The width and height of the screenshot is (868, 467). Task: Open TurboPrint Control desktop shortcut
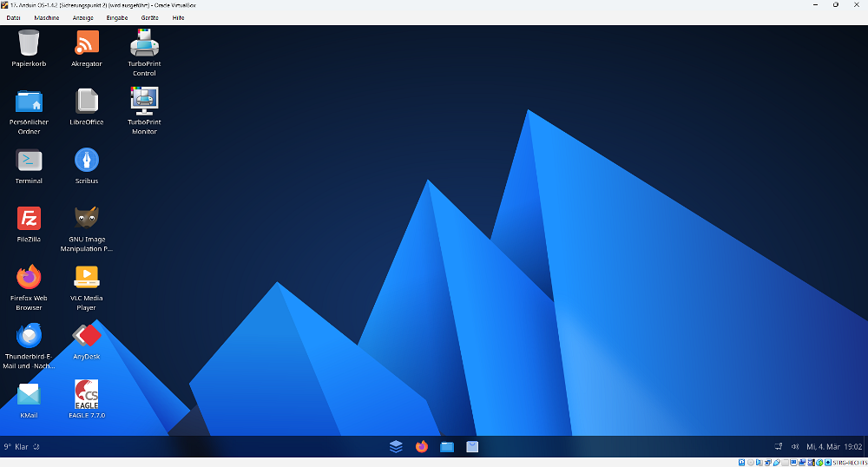[x=144, y=43]
